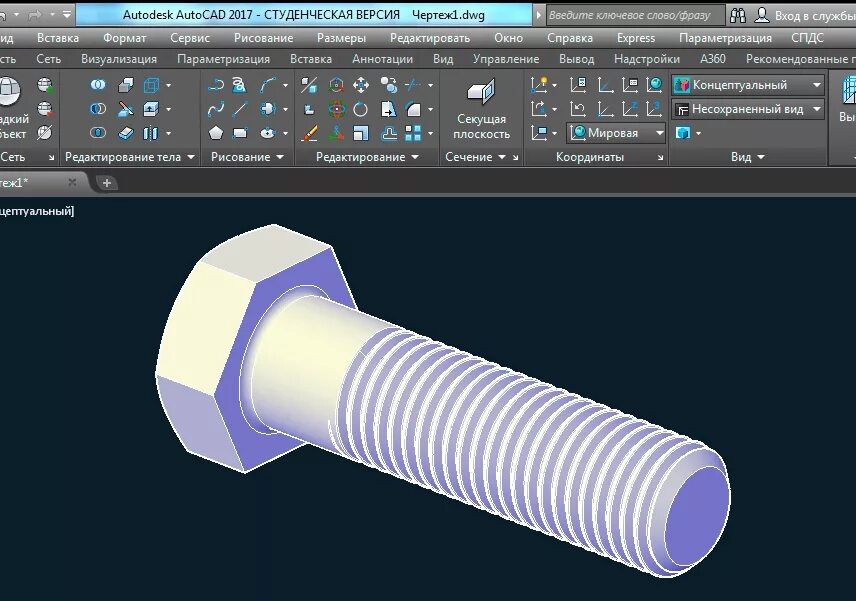This screenshot has width=856, height=601.
Task: Expand the Сечение panel
Action: 475,157
